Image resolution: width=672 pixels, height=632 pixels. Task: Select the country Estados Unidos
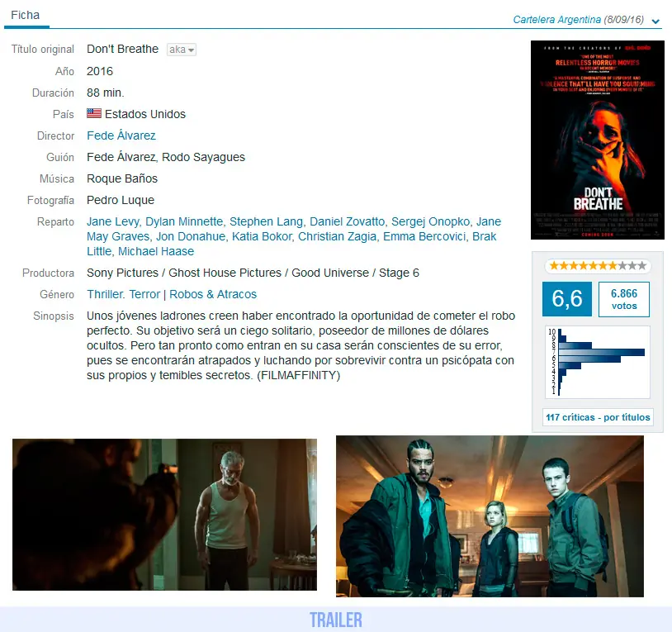click(145, 114)
